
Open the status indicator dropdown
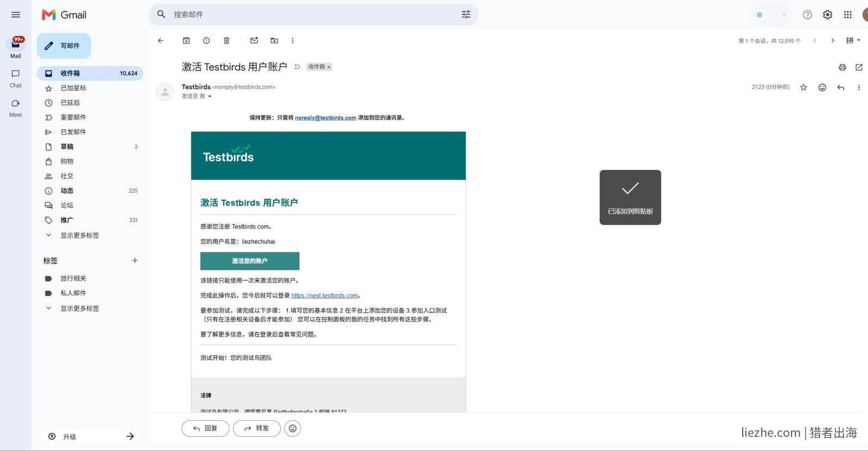click(771, 15)
